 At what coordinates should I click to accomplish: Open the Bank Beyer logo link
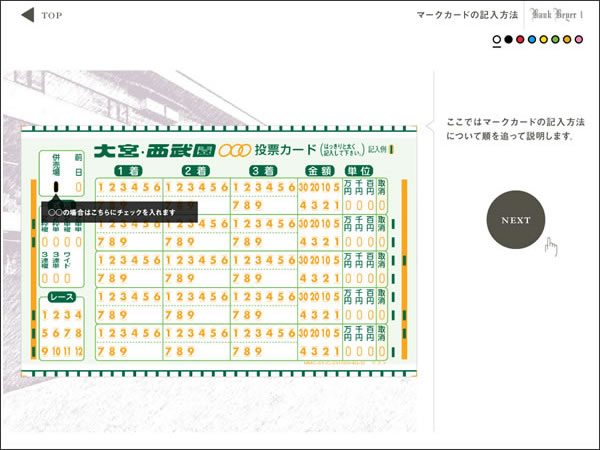click(x=556, y=15)
